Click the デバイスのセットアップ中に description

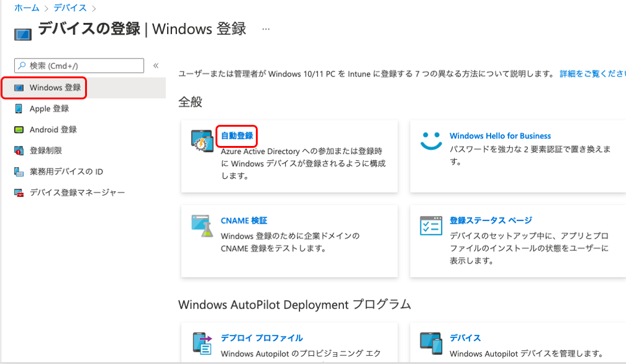click(x=529, y=248)
